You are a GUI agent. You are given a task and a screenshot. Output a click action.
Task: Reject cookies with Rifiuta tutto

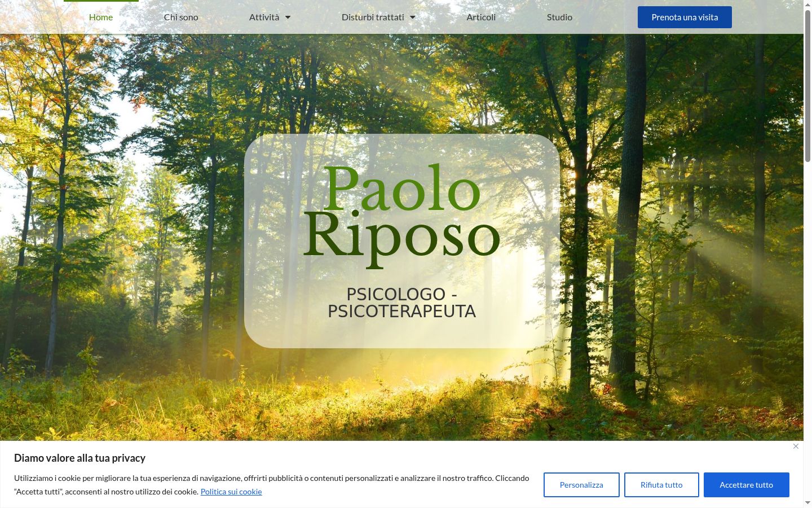pos(661,485)
